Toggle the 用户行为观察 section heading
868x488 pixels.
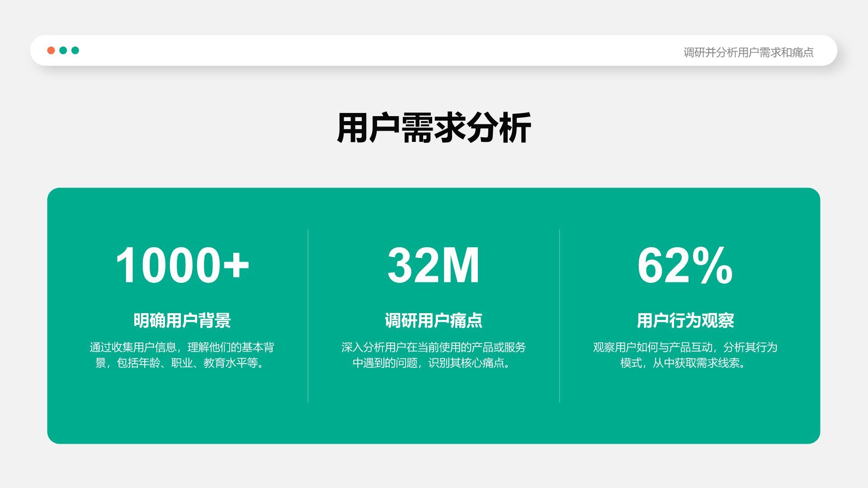tap(685, 319)
